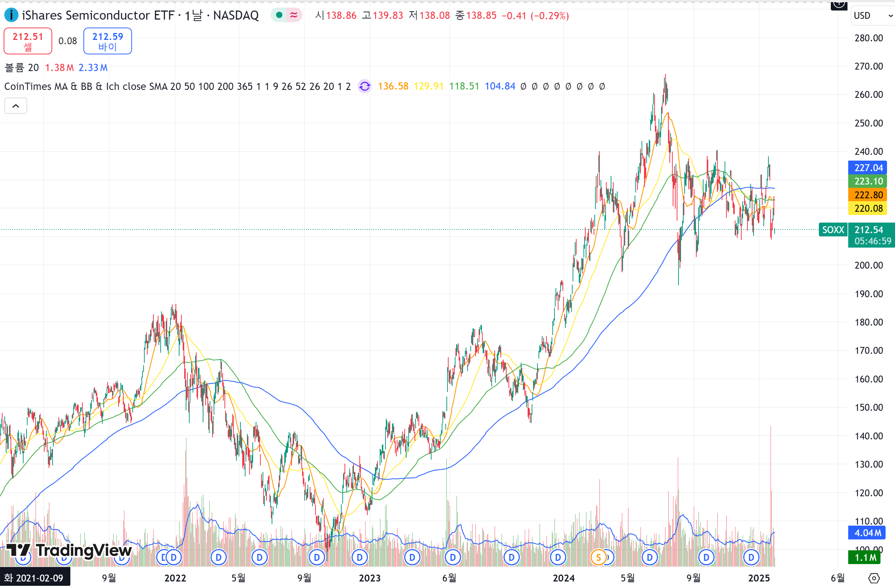
Task: Open chart settings gear at bottom right
Action: click(x=874, y=578)
